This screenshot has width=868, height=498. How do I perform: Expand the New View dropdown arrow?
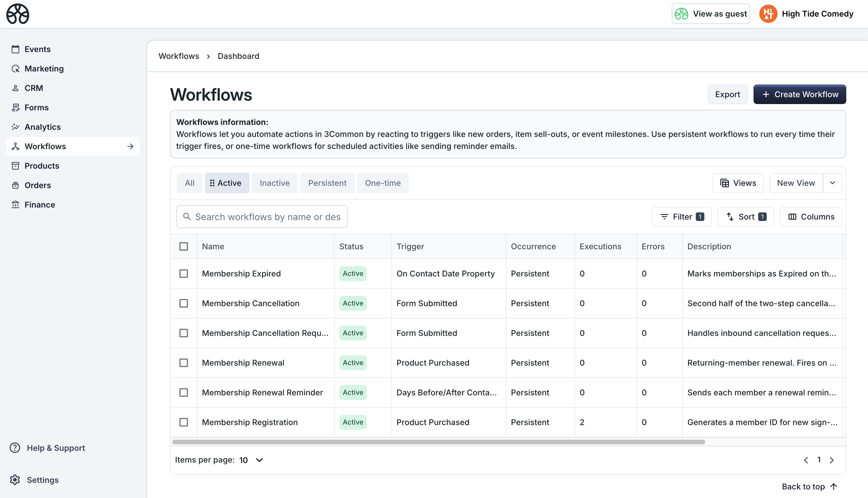pos(832,183)
